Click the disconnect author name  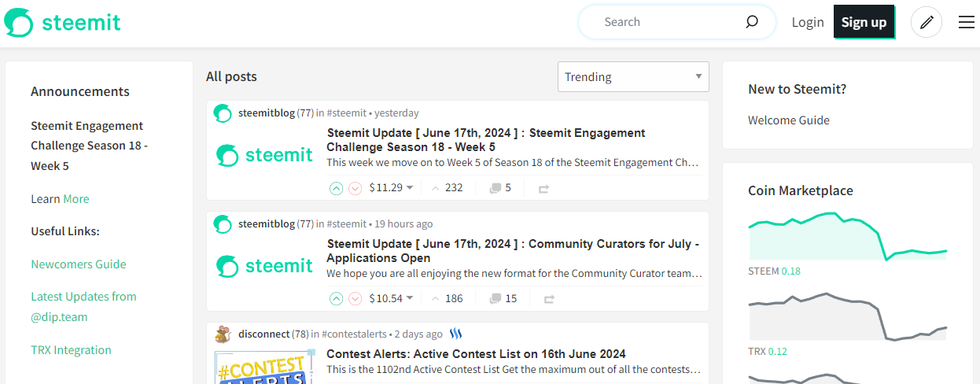[263, 334]
